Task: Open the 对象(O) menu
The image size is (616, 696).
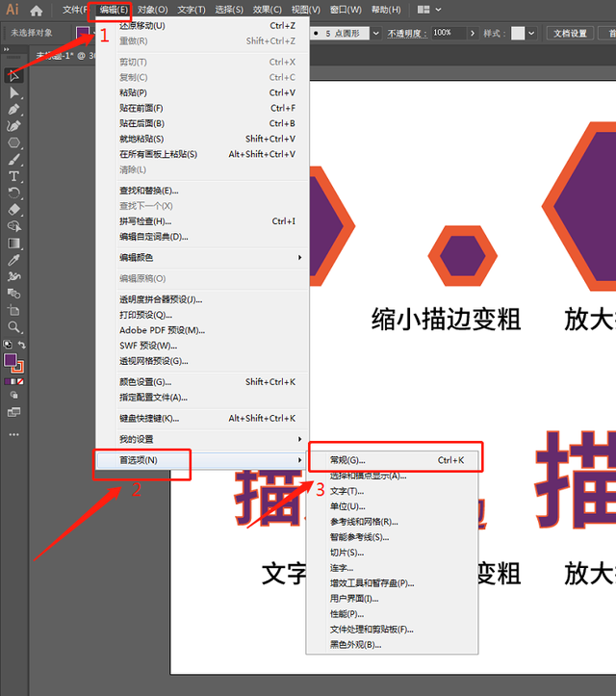Action: 152,10
